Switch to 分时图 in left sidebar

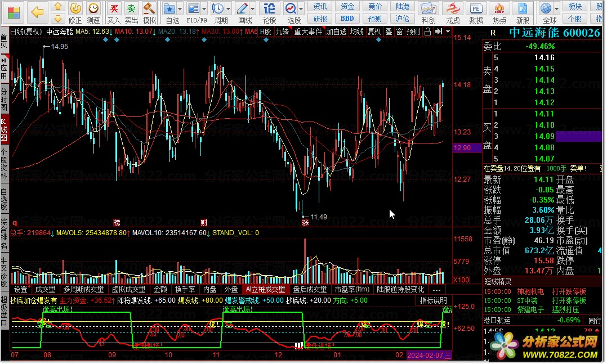pyautogui.click(x=5, y=100)
